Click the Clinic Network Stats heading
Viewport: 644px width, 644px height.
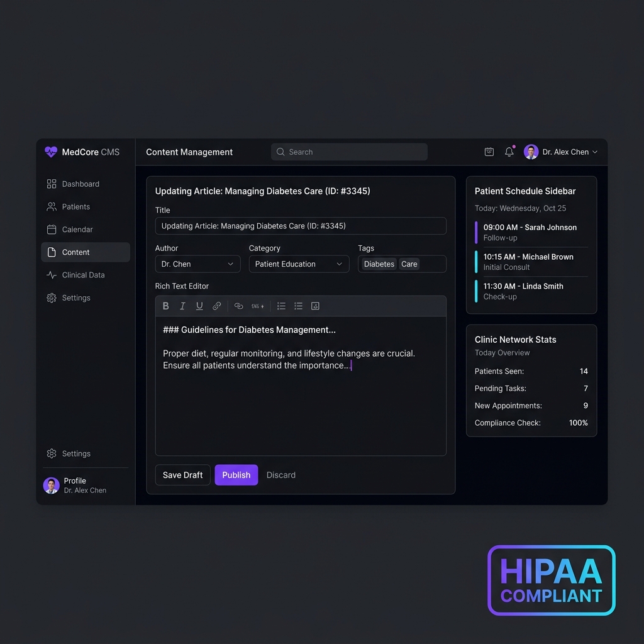click(516, 340)
